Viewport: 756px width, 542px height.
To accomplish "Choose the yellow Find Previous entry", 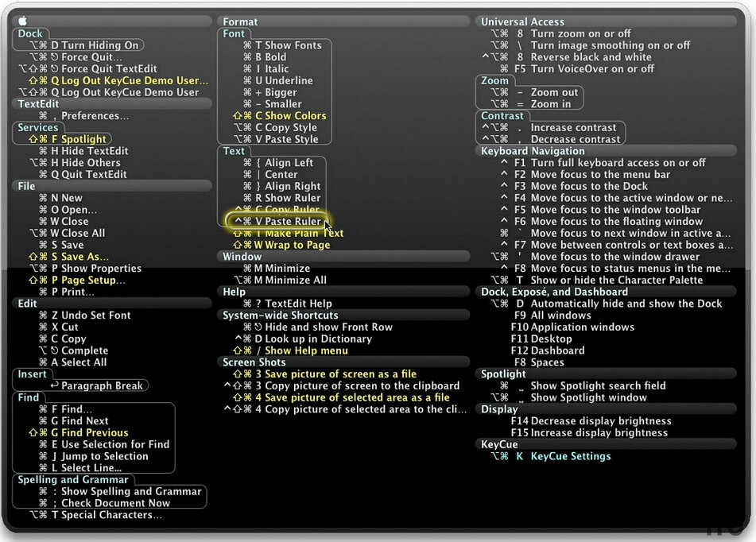I will [x=78, y=432].
